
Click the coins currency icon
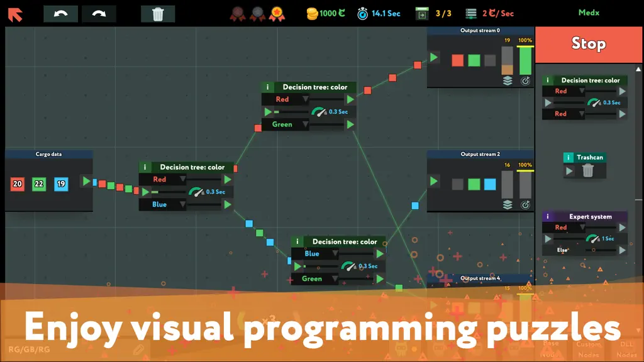click(312, 14)
